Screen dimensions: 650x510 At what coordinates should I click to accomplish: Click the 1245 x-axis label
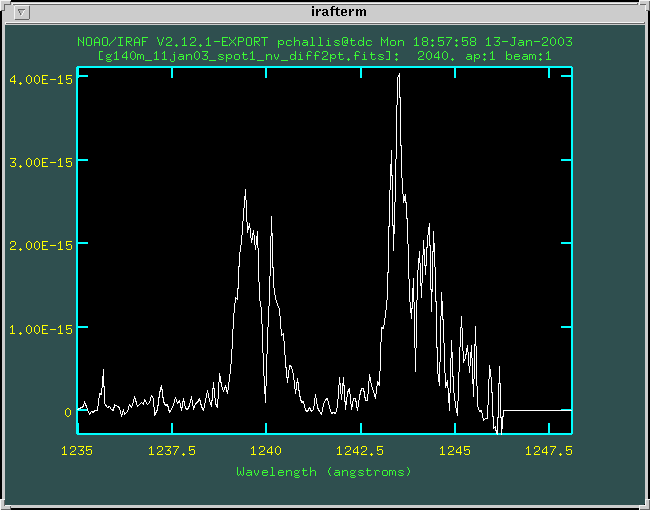point(455,451)
